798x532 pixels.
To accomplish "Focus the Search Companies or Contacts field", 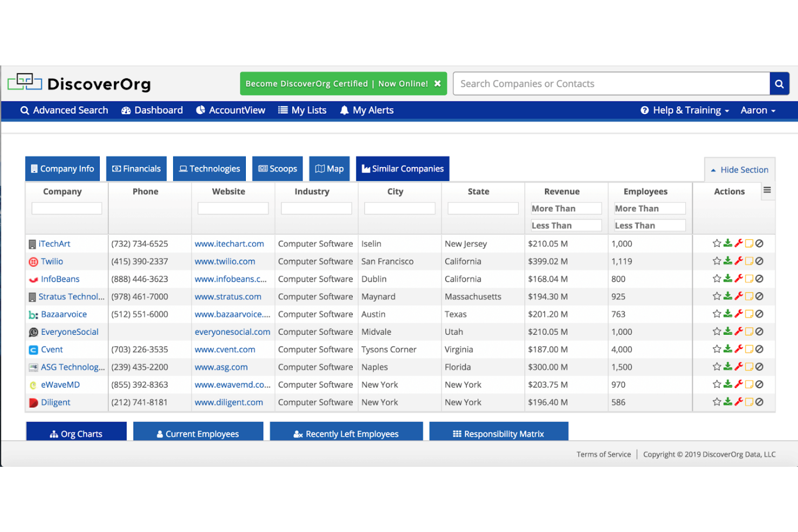I will pos(611,84).
